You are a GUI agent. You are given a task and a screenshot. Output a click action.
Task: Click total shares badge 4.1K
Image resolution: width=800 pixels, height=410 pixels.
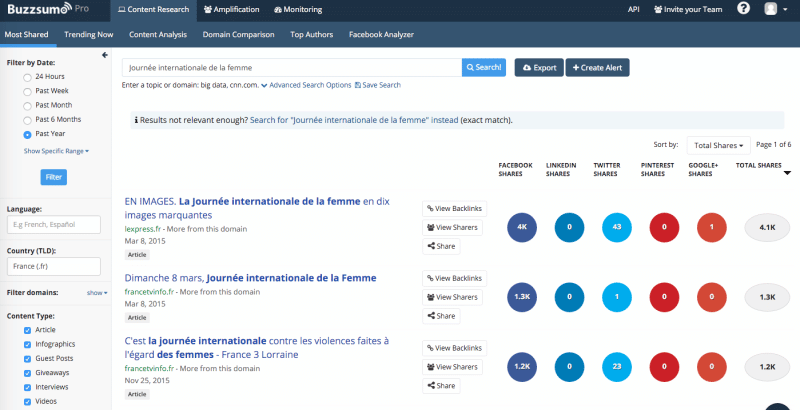pyautogui.click(x=767, y=227)
